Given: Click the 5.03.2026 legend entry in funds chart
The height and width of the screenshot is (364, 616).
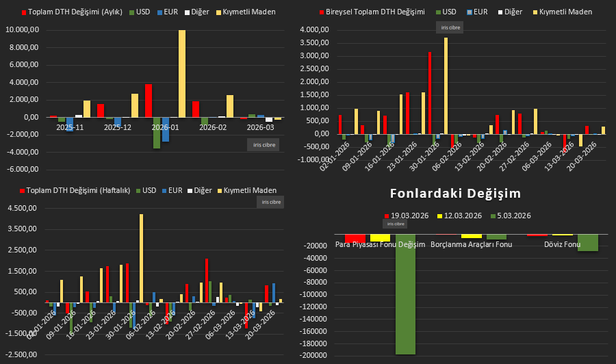Looking at the screenshot, I should click(511, 216).
